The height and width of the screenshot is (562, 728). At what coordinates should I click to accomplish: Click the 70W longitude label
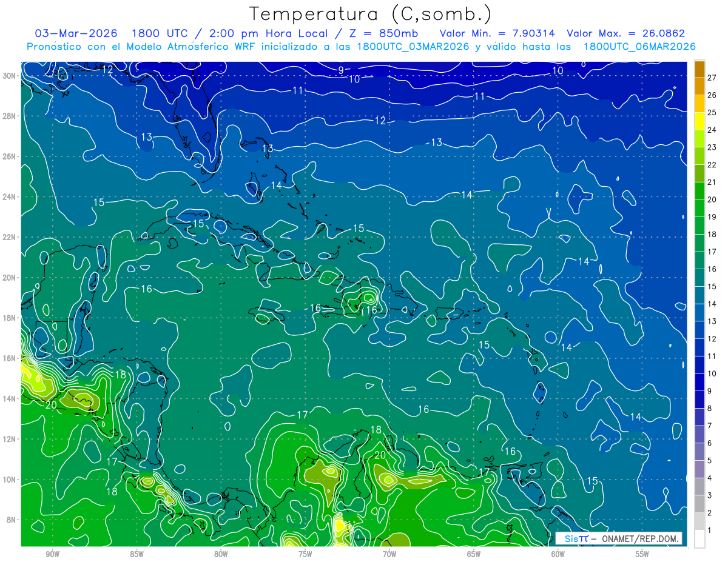(x=389, y=554)
